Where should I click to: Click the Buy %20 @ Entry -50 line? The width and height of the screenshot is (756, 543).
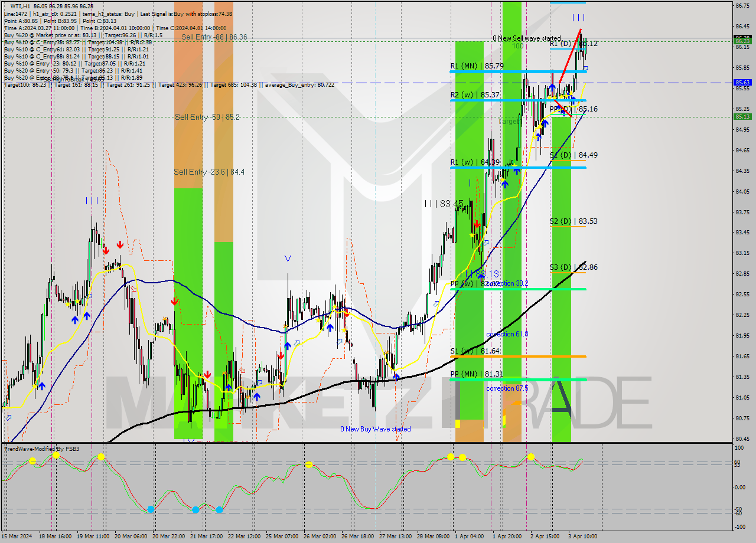click(x=74, y=70)
